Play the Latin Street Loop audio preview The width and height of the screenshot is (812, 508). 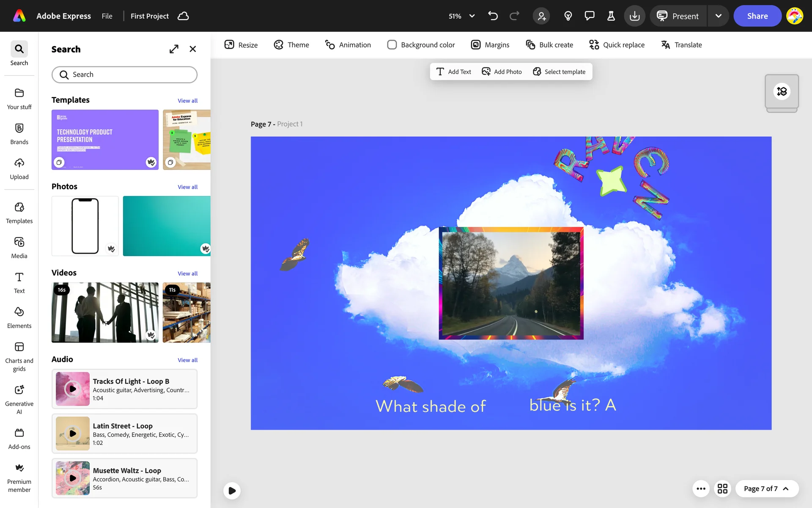pos(73,433)
